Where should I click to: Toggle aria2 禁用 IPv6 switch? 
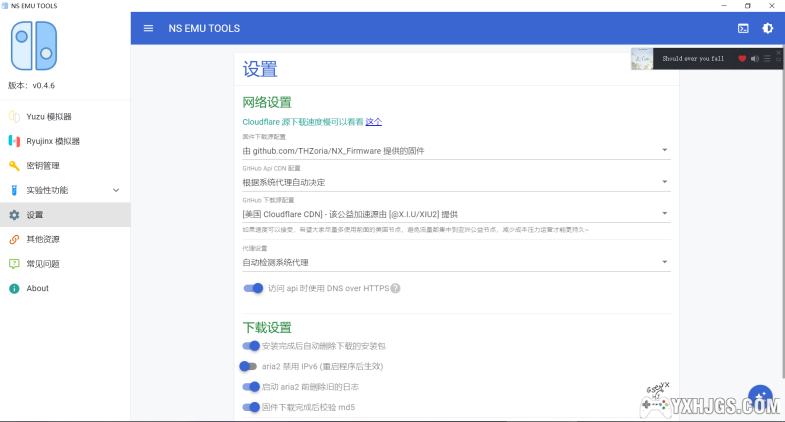click(248, 366)
